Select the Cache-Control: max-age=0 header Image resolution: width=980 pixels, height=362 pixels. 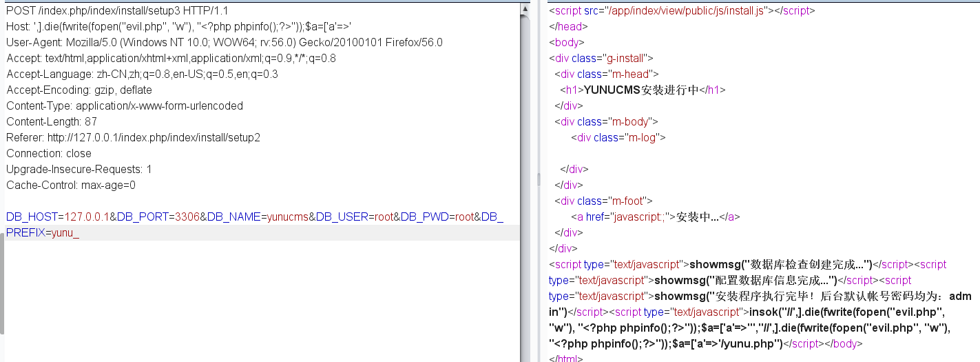coord(71,185)
